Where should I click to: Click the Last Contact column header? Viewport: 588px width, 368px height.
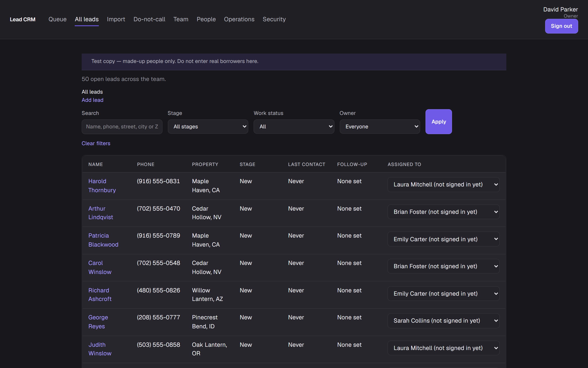306,164
